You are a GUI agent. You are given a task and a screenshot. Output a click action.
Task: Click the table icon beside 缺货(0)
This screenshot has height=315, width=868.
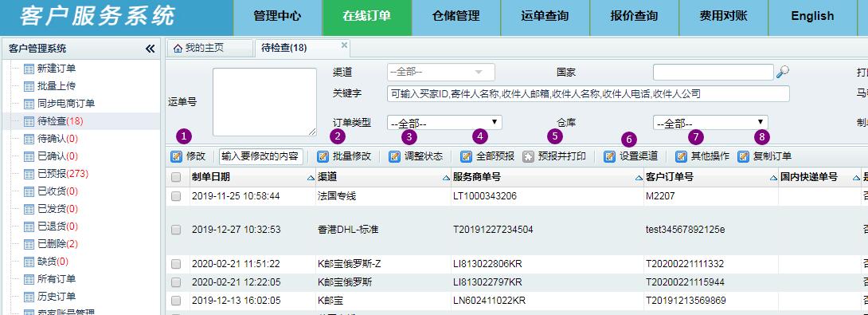[x=29, y=262]
